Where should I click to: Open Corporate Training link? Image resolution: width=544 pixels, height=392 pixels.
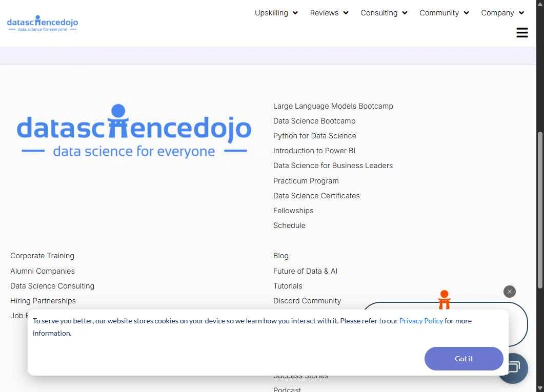(42, 256)
